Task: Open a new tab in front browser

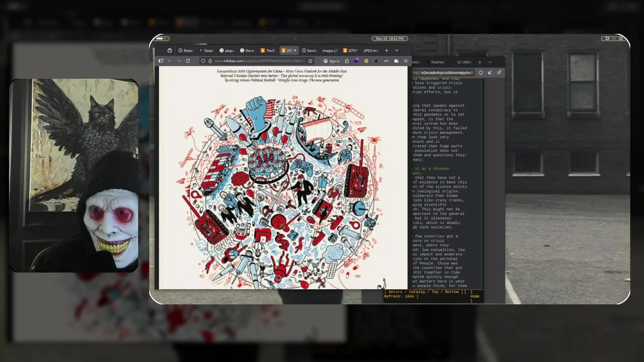Action: (386, 50)
